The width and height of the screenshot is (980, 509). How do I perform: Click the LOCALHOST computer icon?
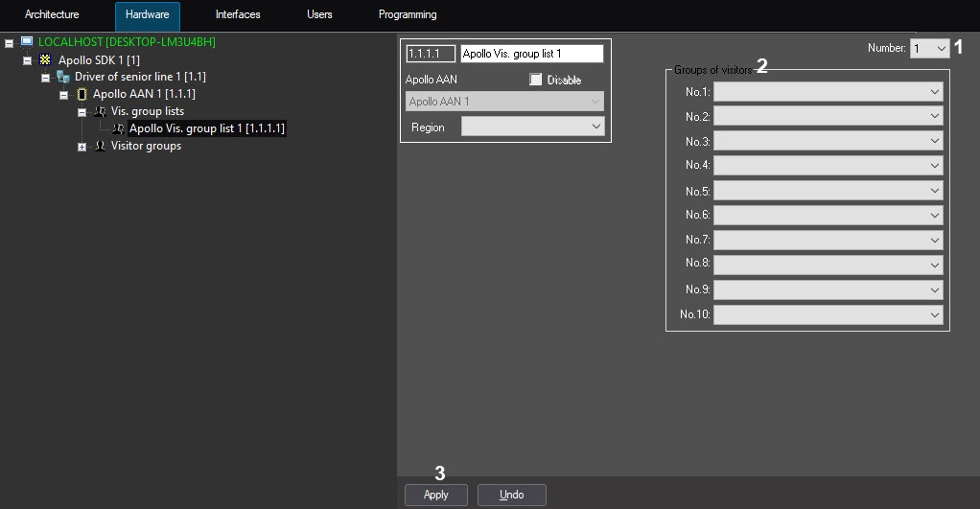pos(27,42)
